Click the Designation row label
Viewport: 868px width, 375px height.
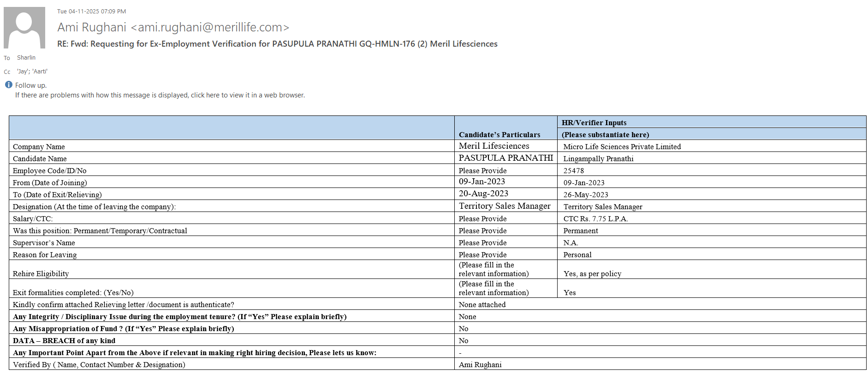(x=95, y=207)
